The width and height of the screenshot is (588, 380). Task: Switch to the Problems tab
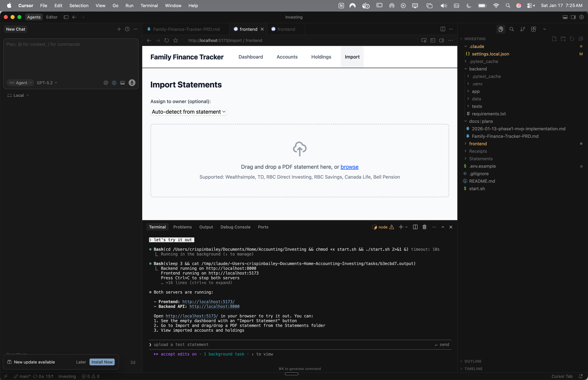[182, 227]
